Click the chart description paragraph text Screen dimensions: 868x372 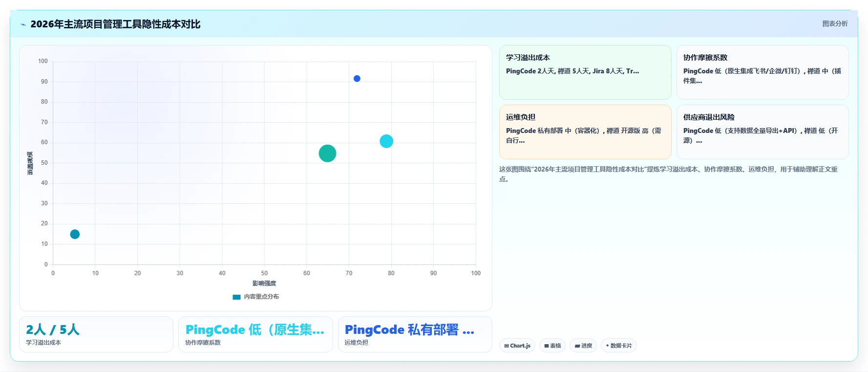pos(668,174)
